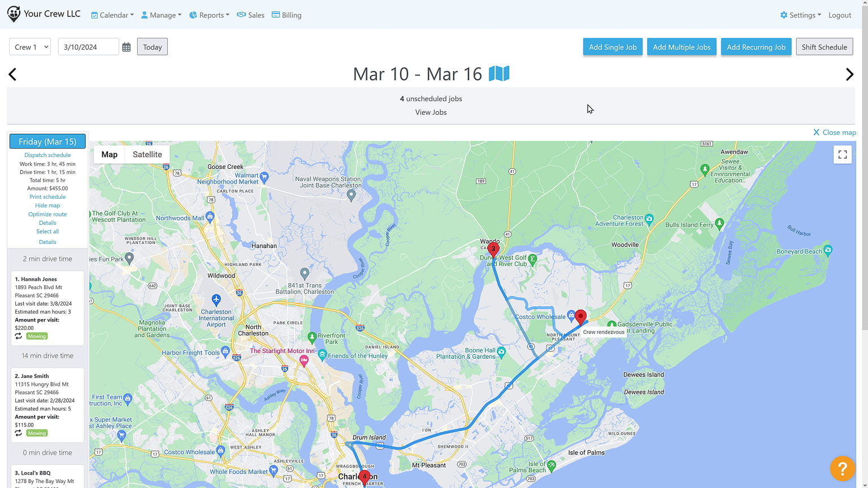This screenshot has width=868, height=488.
Task: Close the map with Close map link
Action: pyautogui.click(x=835, y=132)
